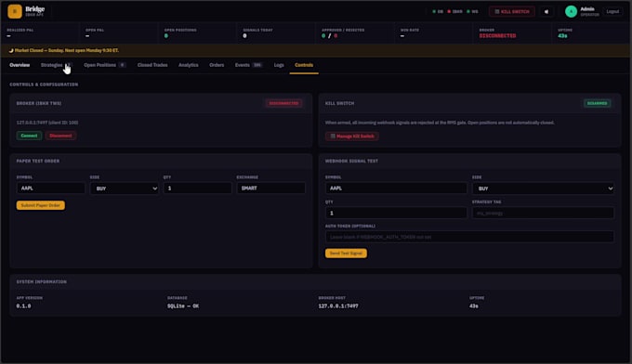View the Events tab
Viewport: 632px width, 364px height.
pyautogui.click(x=249, y=65)
